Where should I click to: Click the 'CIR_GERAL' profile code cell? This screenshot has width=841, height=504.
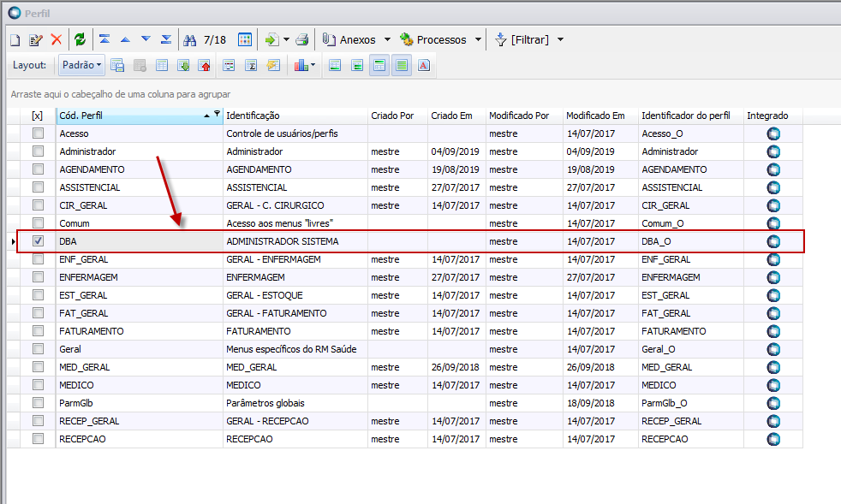point(140,205)
